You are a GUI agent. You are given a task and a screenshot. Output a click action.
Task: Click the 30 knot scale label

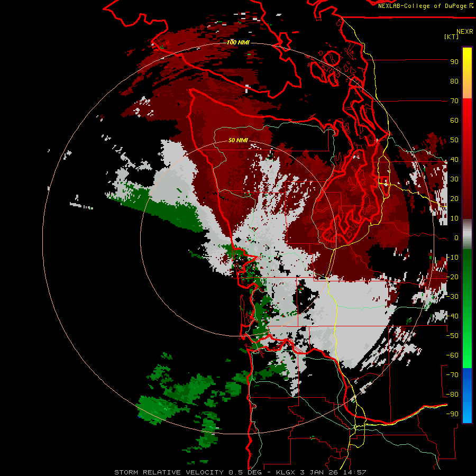coord(454,179)
